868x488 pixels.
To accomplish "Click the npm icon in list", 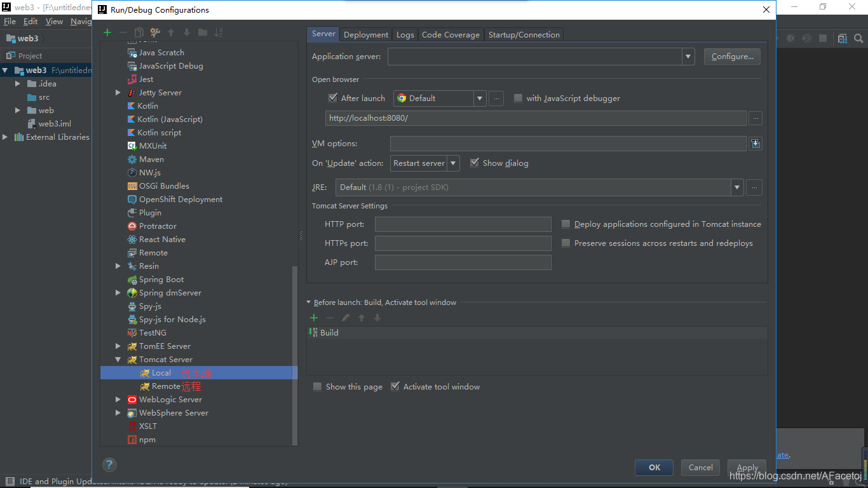I will [x=132, y=440].
